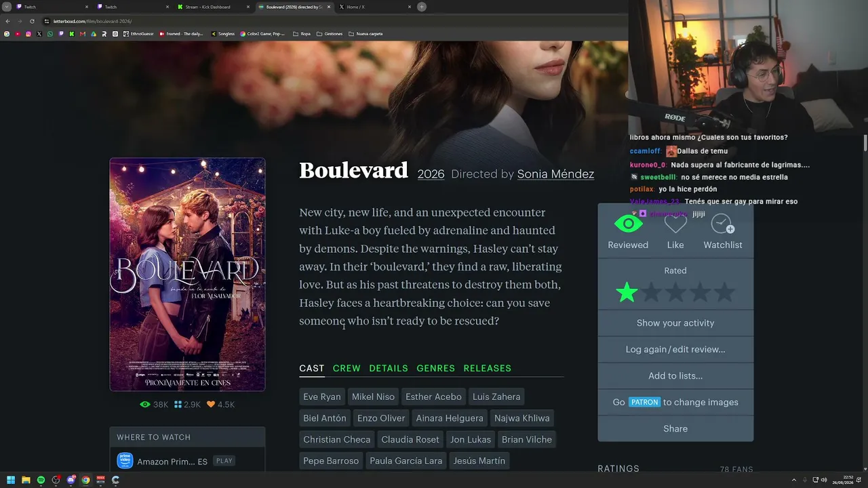
Task: Switch to the Home / X browser tab
Action: coord(374,7)
